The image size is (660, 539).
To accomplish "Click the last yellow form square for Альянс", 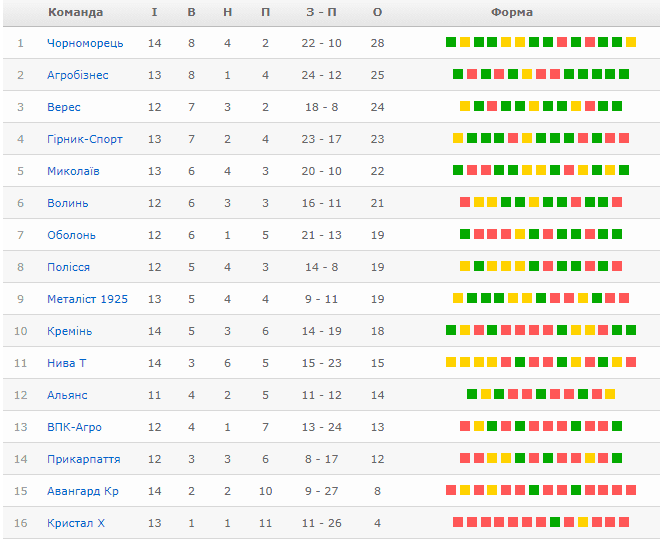I will [610, 394].
